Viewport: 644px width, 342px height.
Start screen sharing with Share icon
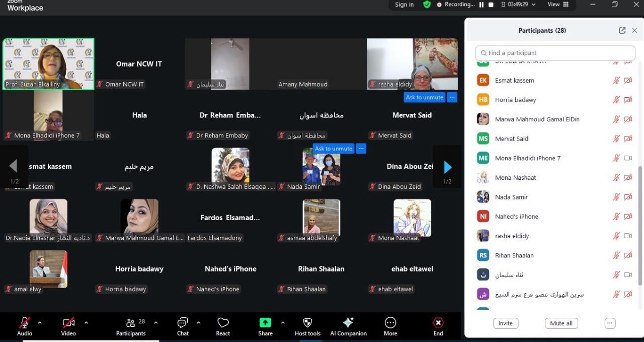[x=265, y=323]
